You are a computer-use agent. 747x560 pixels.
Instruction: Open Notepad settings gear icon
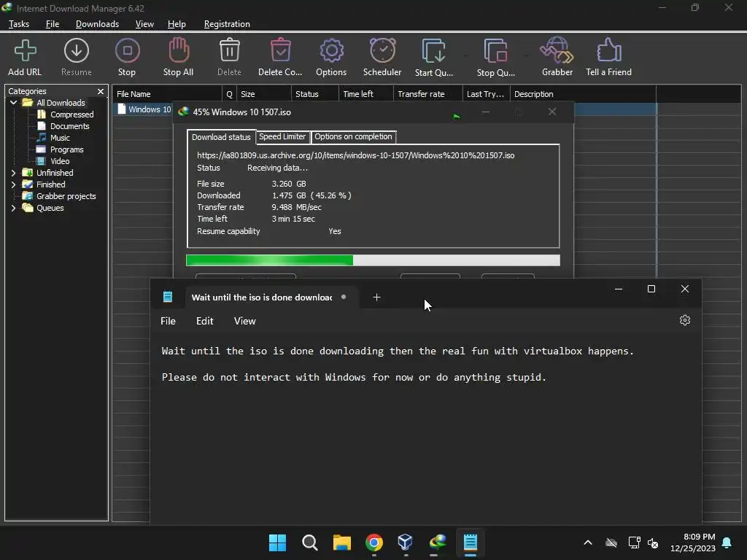[684, 321]
